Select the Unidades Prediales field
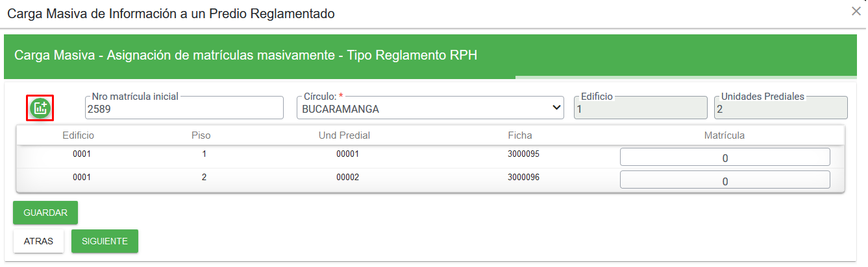The width and height of the screenshot is (868, 267). click(780, 108)
